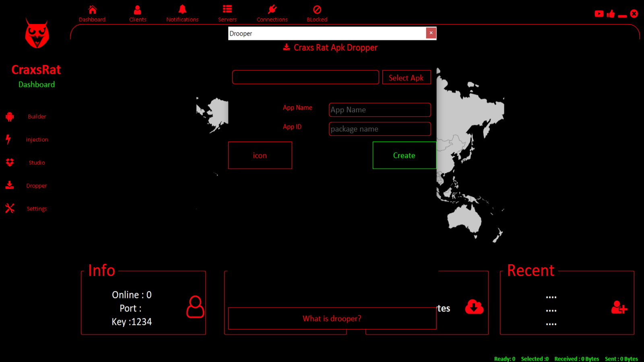Click the YouTube icon in the top-right corner
Screen dimensions: 644x362
coord(599,14)
